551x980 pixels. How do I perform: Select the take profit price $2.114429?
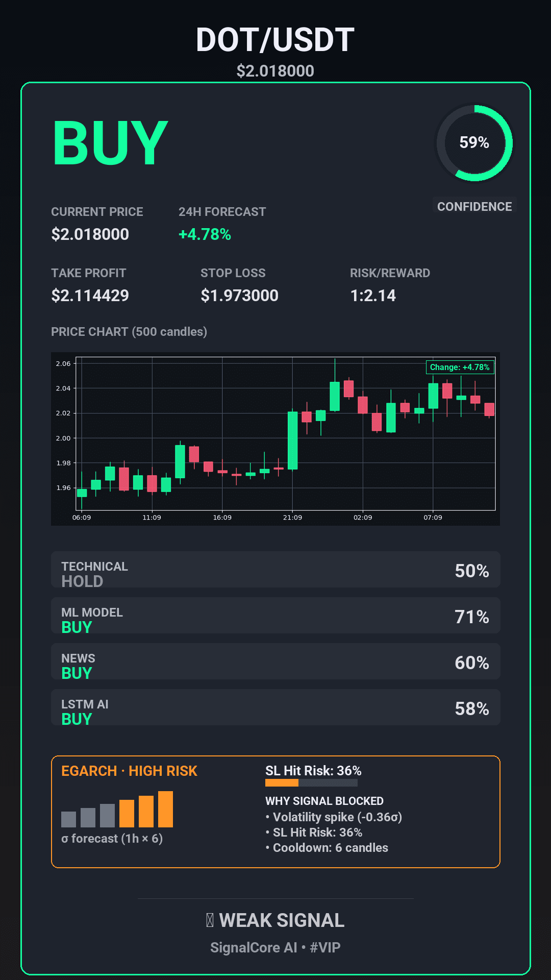pyautogui.click(x=90, y=296)
